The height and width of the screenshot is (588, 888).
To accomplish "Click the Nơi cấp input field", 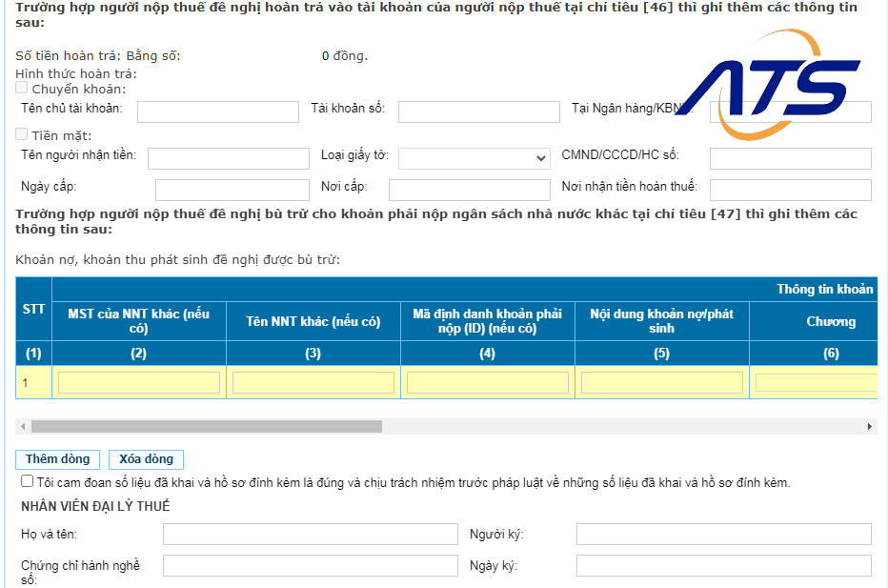I will tap(469, 190).
